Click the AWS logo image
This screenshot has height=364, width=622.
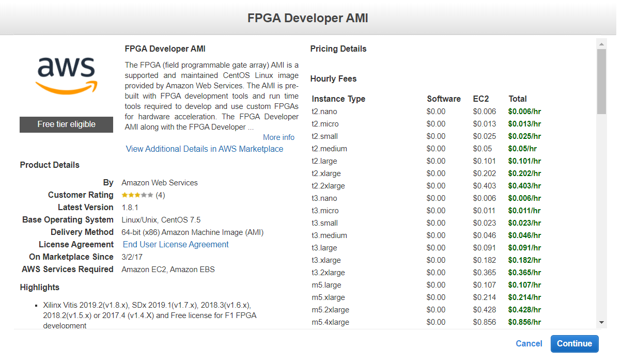pyautogui.click(x=66, y=75)
